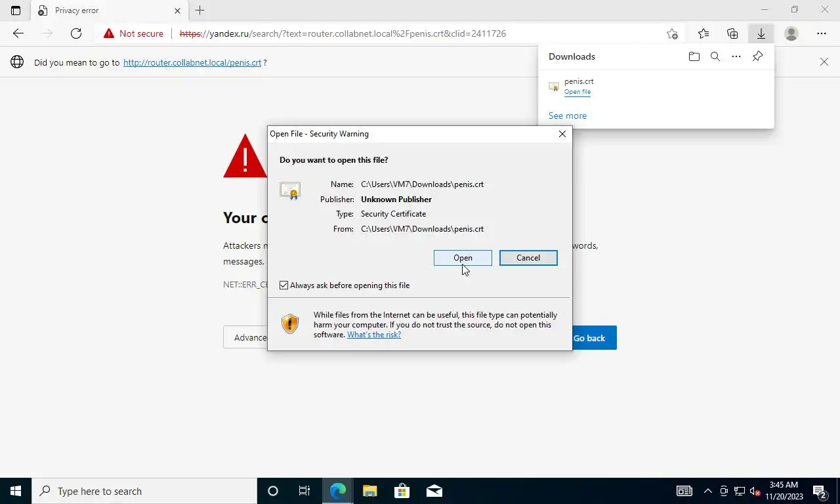Screen dimensions: 840x504
Task: Follow the router.collabnet.local/penis.crt suggestion link
Action: click(x=192, y=62)
